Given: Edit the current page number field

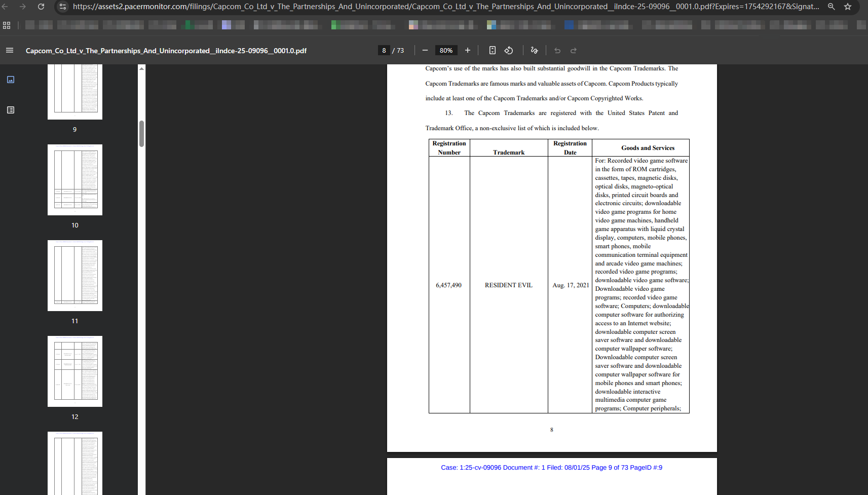Looking at the screenshot, I should [x=384, y=50].
